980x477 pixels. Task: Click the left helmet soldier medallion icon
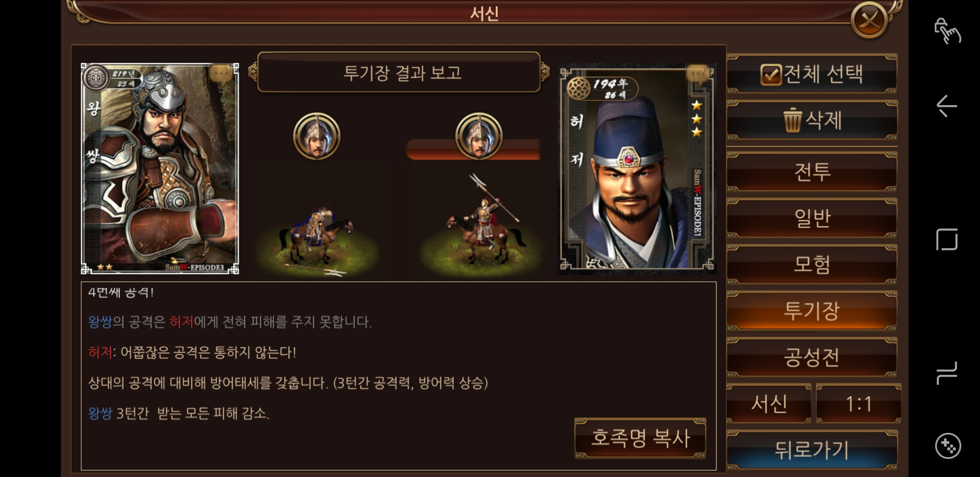coord(317,136)
